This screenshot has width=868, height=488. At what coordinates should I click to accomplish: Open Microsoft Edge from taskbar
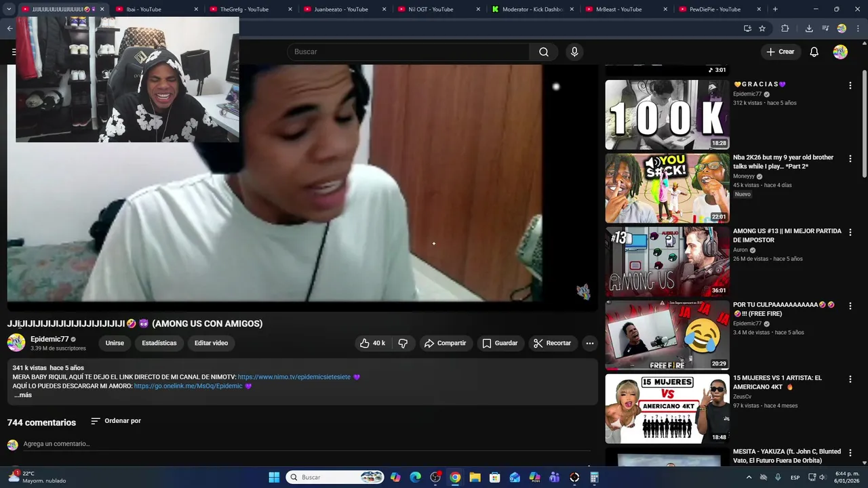pos(416,477)
